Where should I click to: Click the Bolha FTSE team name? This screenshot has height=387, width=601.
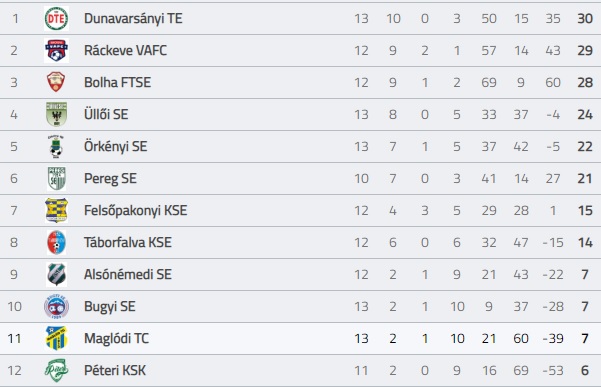[117, 82]
